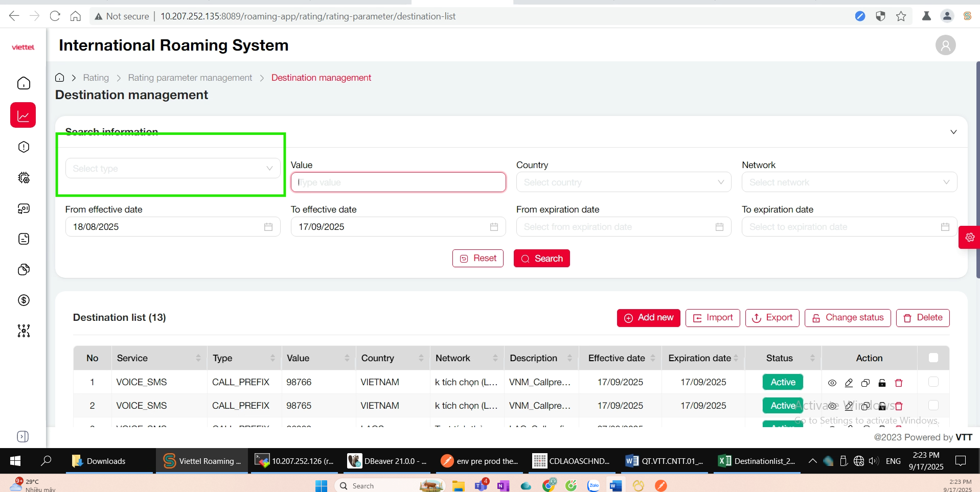Check the checkbox for row 1
Screen dimensions: 980x492
coord(933,382)
